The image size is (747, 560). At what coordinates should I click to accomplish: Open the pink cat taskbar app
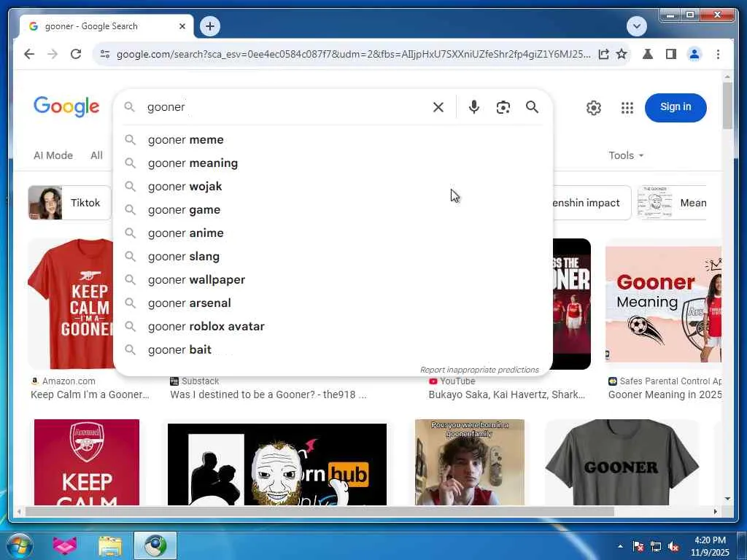click(x=65, y=545)
